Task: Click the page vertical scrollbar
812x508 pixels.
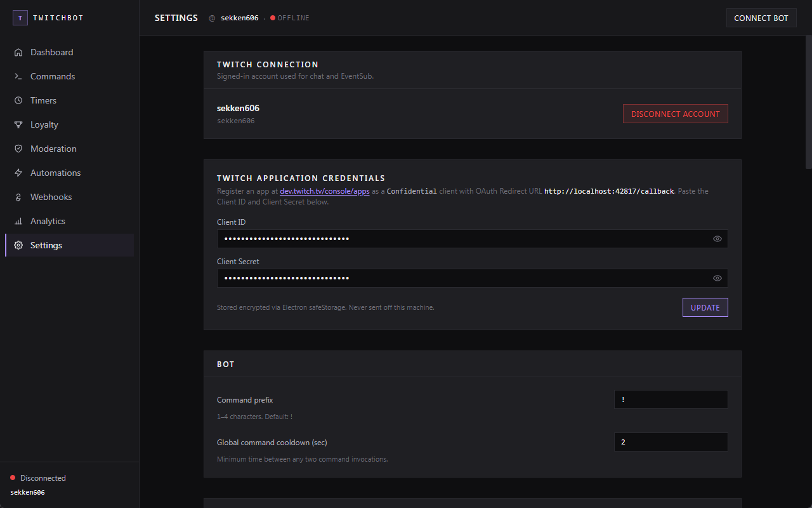Action: coord(808,102)
